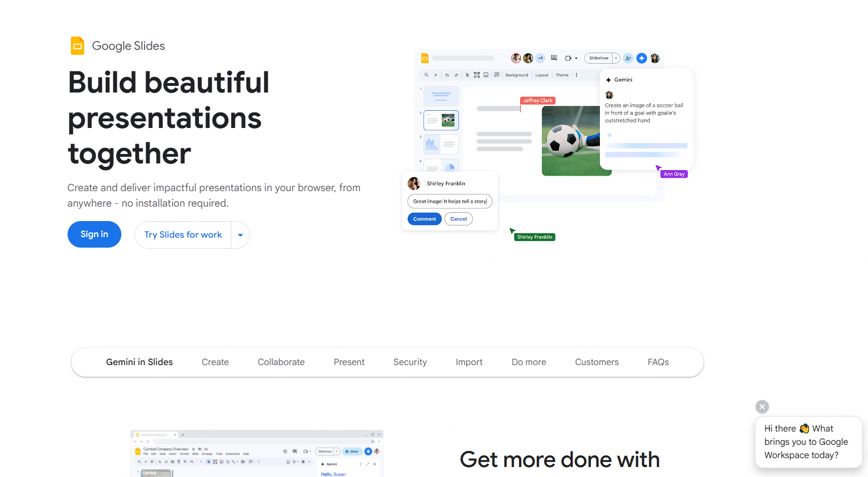
Task: Dismiss the Workspace chat popup with the X
Action: [762, 406]
